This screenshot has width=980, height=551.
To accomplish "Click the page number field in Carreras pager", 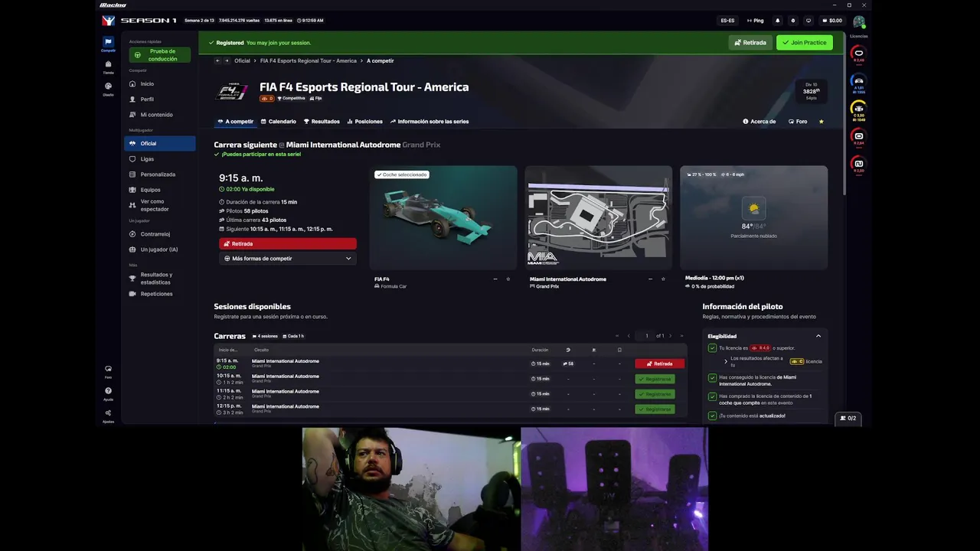I will 646,336.
